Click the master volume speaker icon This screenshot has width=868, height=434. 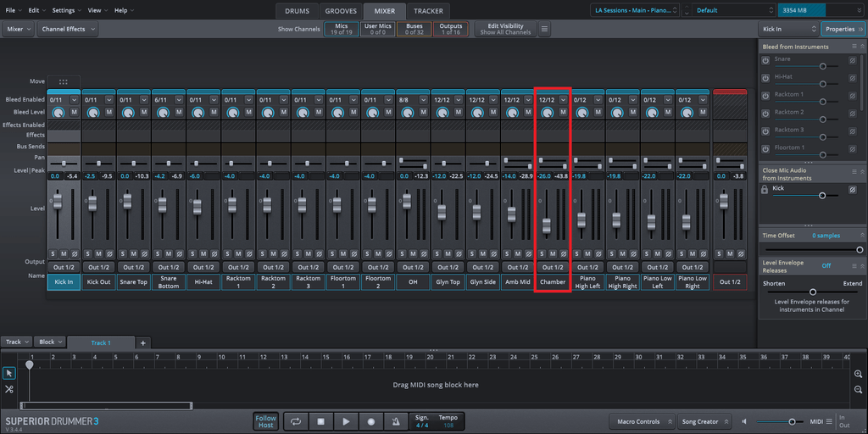745,422
